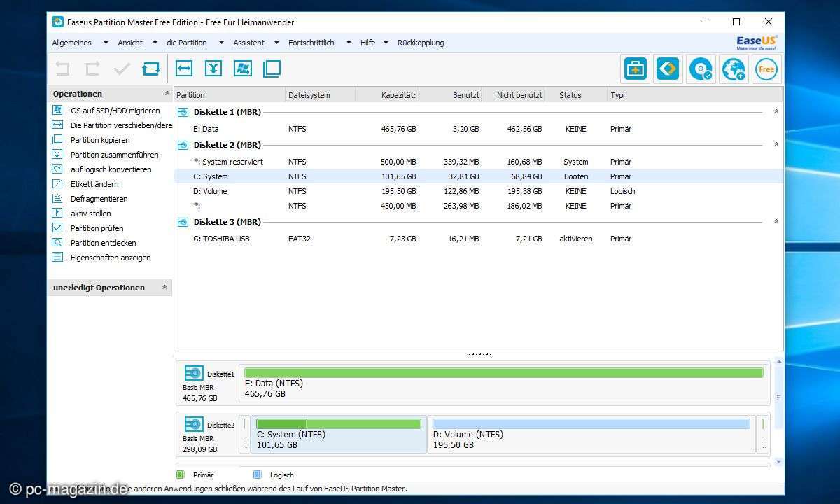Open the Hilfe menu
840x504 pixels.
click(x=368, y=43)
